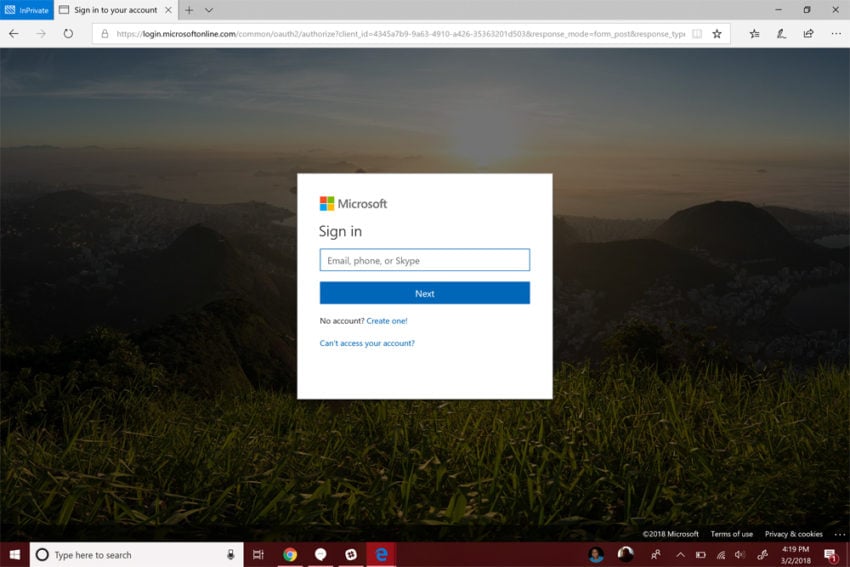
Task: Open Task View on the taskbar
Action: (258, 555)
